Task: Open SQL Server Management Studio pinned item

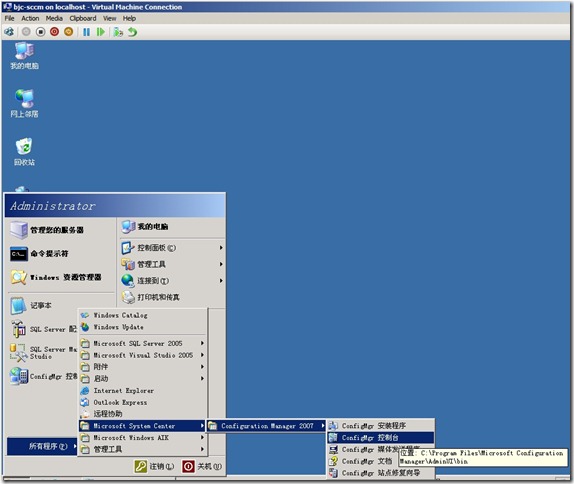Action: pyautogui.click(x=43, y=353)
